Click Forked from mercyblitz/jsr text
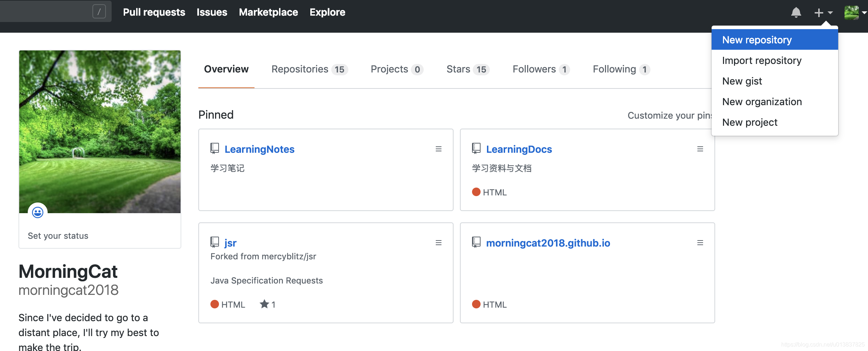Image resolution: width=868 pixels, height=351 pixels. coord(263,256)
